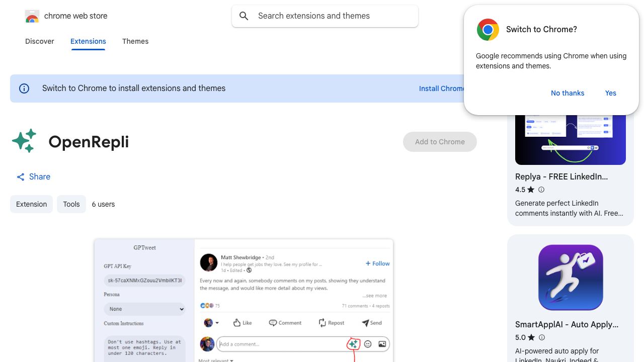Click the sparkle icon in the comment box
This screenshot has height=362, width=644.
(x=353, y=344)
